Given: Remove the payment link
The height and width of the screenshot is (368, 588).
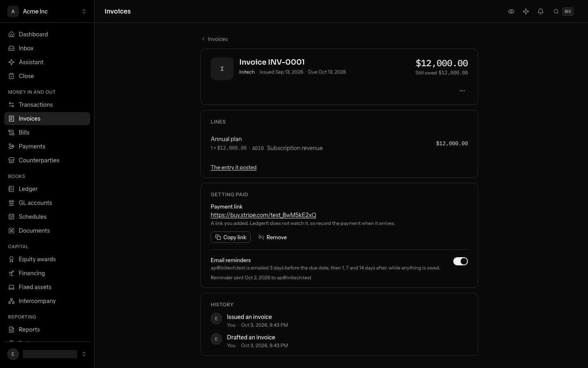Looking at the screenshot, I should (x=273, y=237).
